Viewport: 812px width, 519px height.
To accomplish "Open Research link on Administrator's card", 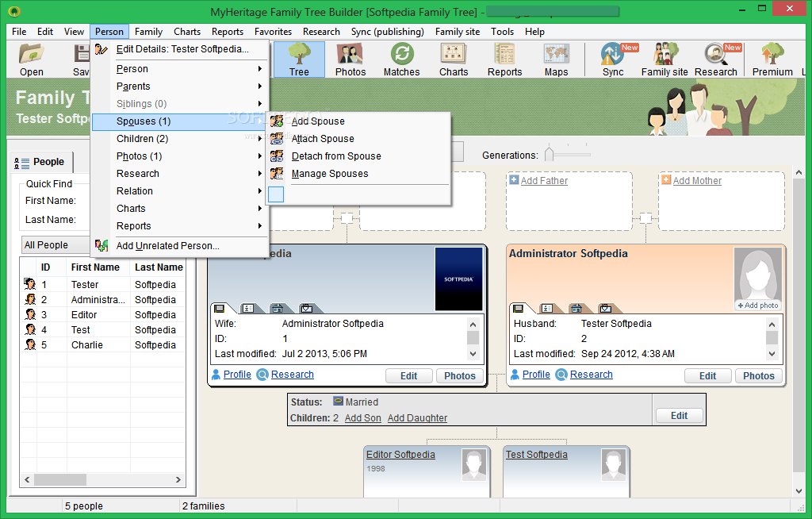I will 591,375.
